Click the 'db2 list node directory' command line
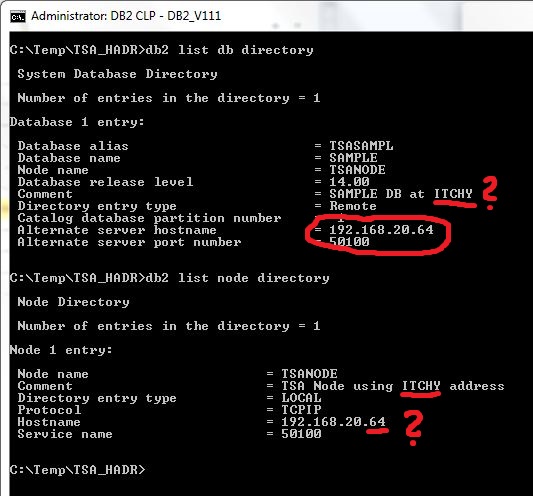The image size is (533, 496). point(169,278)
